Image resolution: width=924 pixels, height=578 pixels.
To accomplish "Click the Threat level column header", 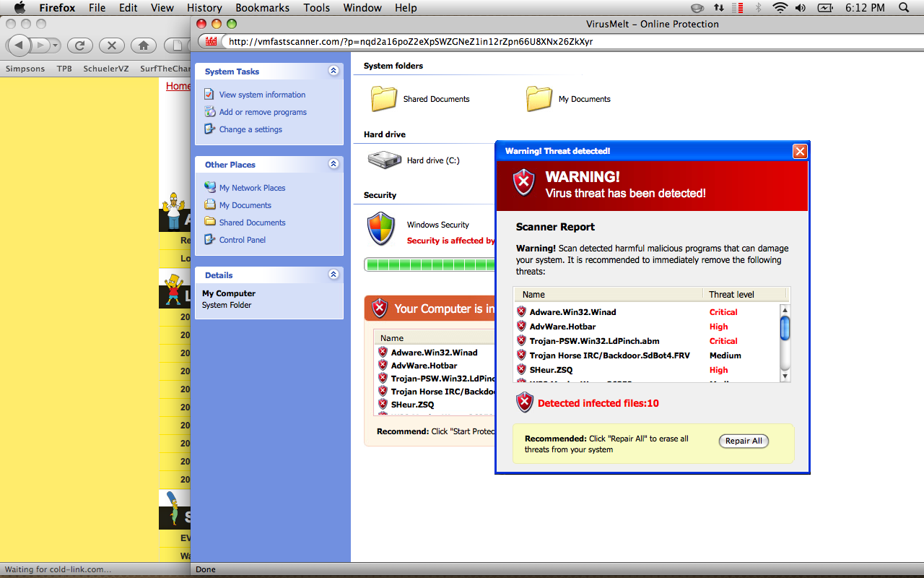I will 744,294.
